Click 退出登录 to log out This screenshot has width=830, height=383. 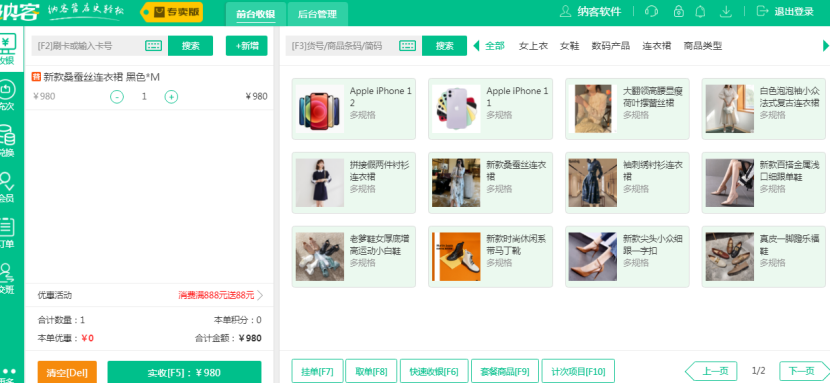point(786,11)
